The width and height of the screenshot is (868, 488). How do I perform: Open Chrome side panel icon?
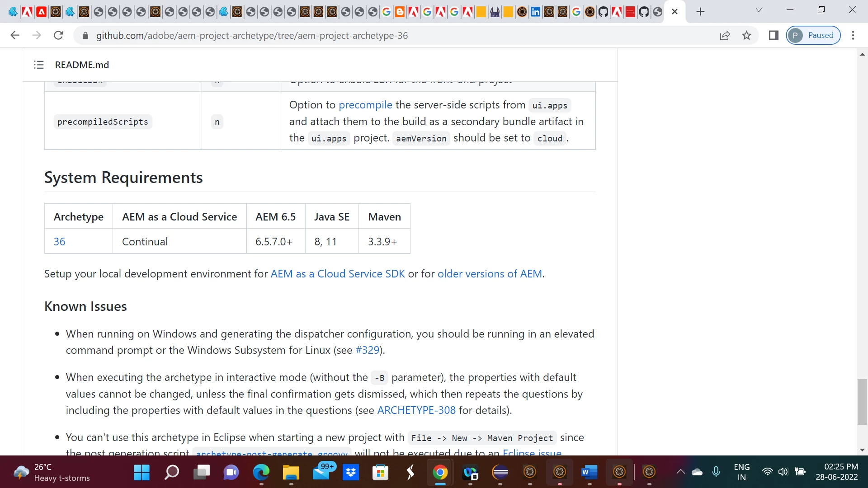click(x=774, y=35)
